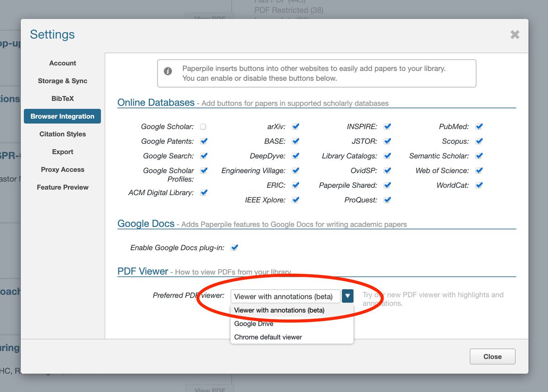The height and width of the screenshot is (392, 548).
Task: Turn off the ProQuest checkbox
Action: pos(388,200)
